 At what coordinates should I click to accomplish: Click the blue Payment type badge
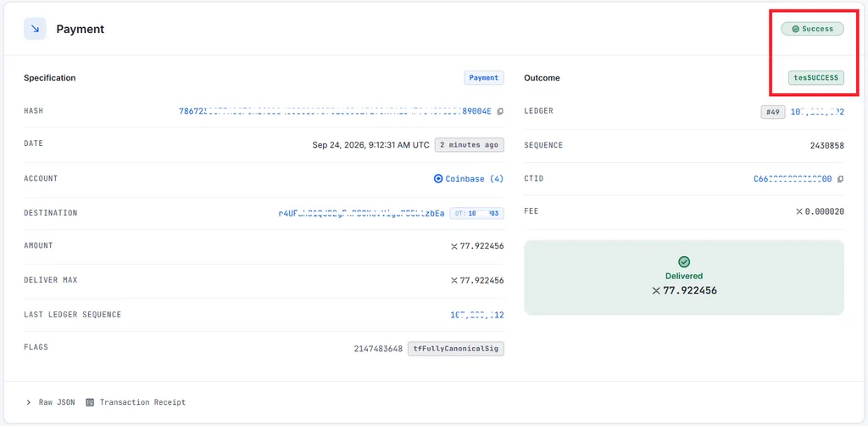(x=484, y=78)
